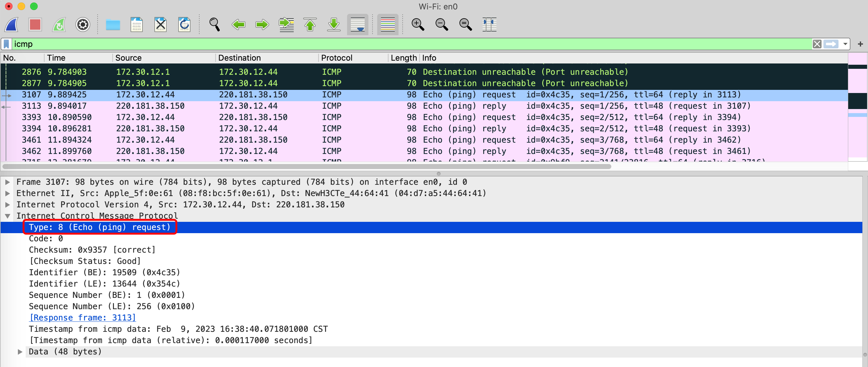Image resolution: width=868 pixels, height=367 pixels.
Task: Select packet 3394 echo reply
Action: (424, 129)
